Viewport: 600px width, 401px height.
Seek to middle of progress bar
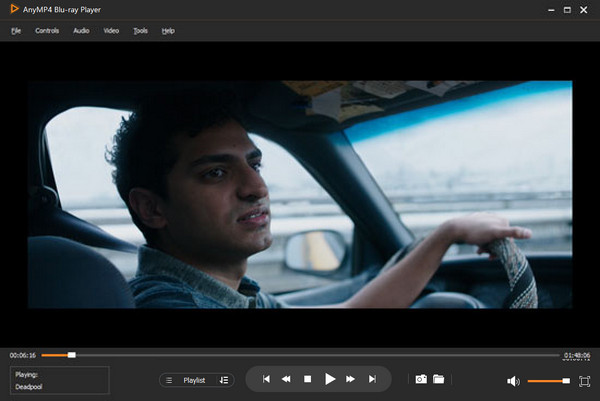(300, 355)
